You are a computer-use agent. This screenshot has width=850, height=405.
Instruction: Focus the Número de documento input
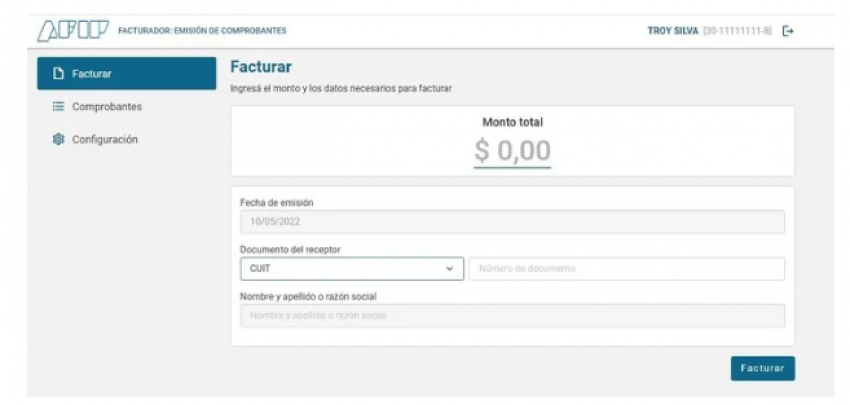point(627,268)
